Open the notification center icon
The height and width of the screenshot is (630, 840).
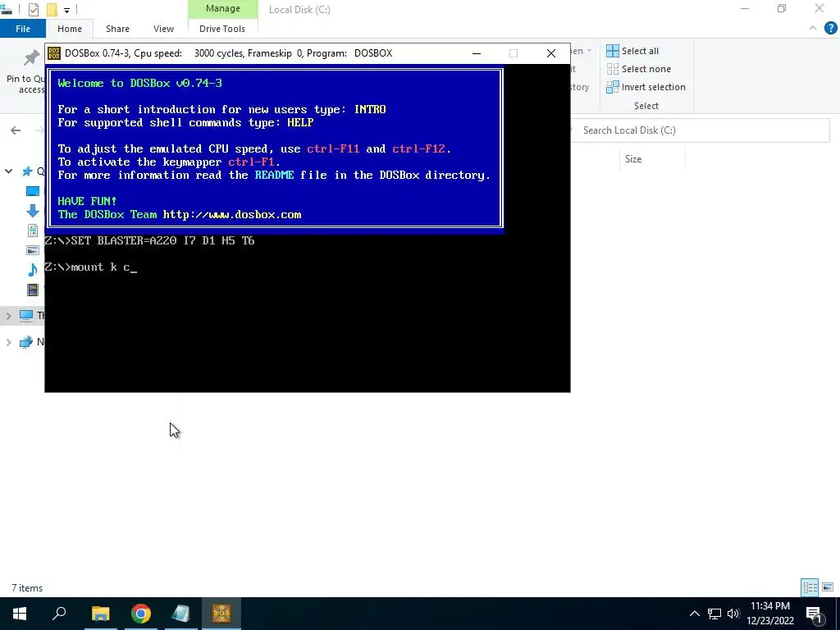[x=814, y=614]
